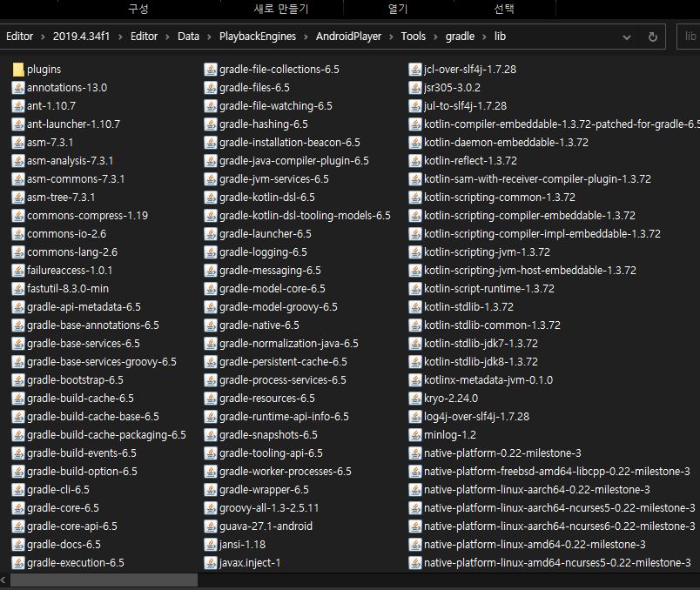Image resolution: width=700 pixels, height=590 pixels.
Task: Click the ant-1.10.7 jar file icon
Action: [18, 106]
